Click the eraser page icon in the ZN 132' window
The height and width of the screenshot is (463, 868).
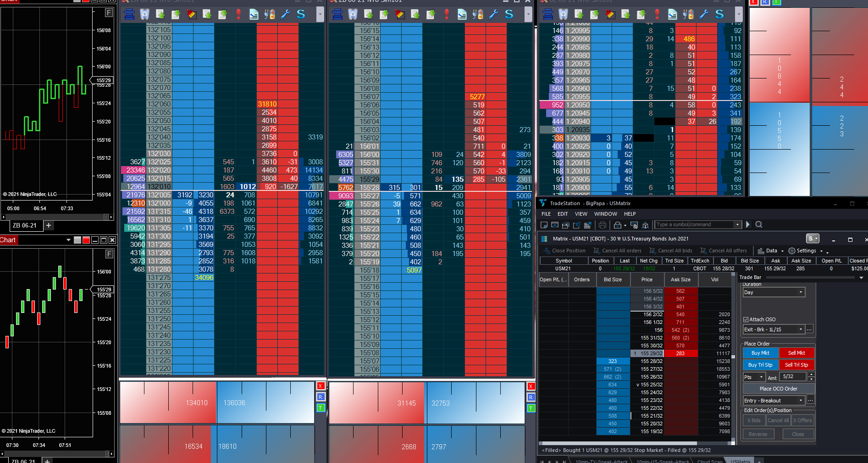click(254, 15)
